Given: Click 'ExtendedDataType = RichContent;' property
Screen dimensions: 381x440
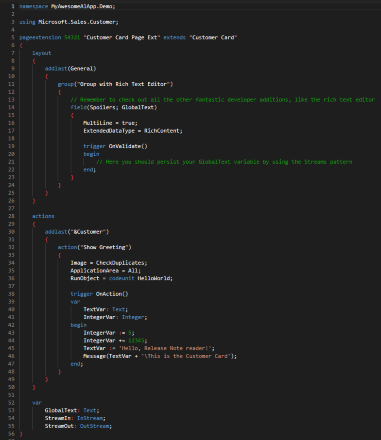Looking at the screenshot, I should point(133,131).
